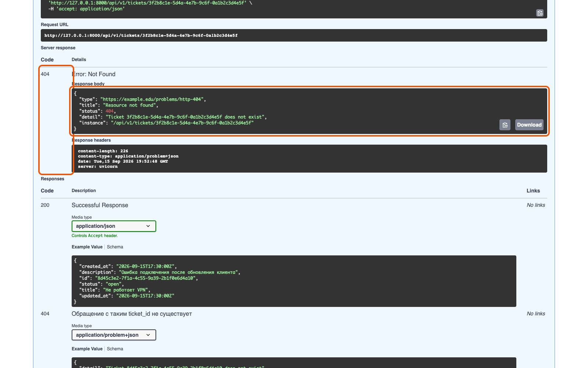Click the 'Successful Response' description
The width and height of the screenshot is (588, 368).
click(100, 205)
